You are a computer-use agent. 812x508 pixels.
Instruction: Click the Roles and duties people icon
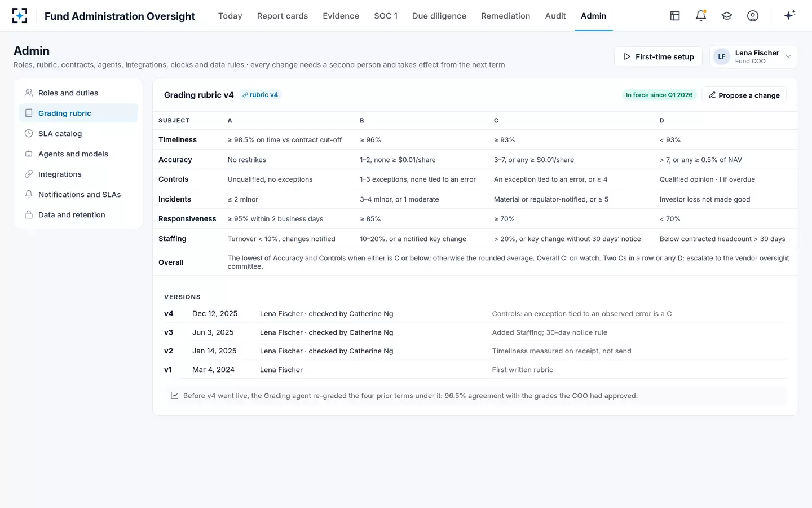pyautogui.click(x=29, y=93)
